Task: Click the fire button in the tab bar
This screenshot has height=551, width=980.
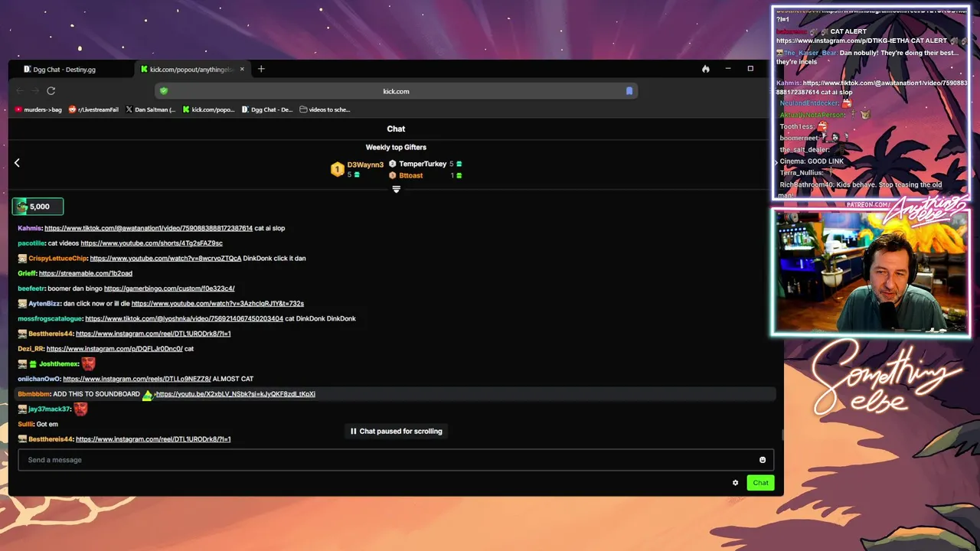Action: (x=705, y=69)
